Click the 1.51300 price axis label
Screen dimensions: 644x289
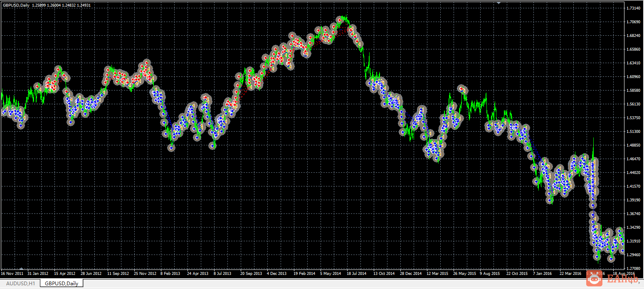[634, 132]
